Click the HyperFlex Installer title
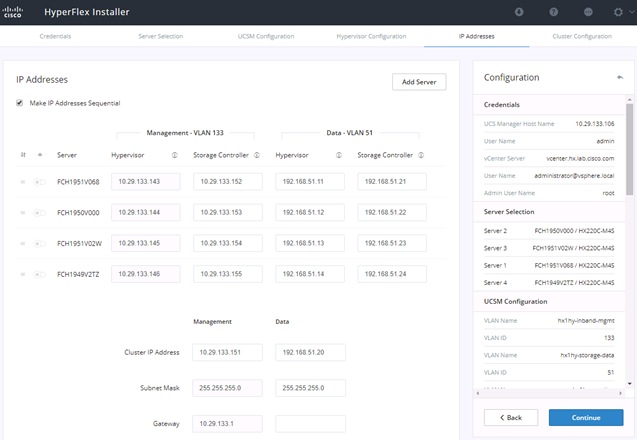 87,12
